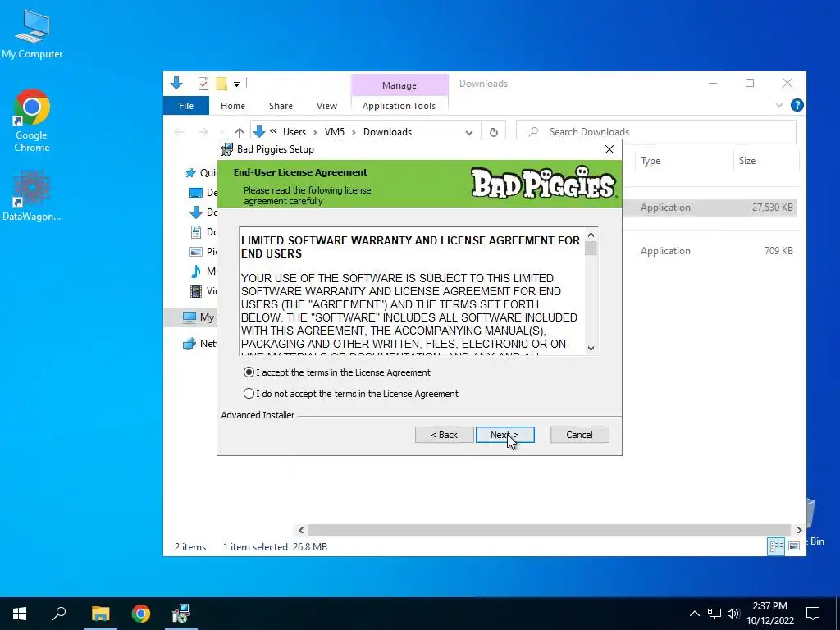Click the Bad Piggies Setup title icon
The height and width of the screenshot is (630, 840).
tap(227, 149)
